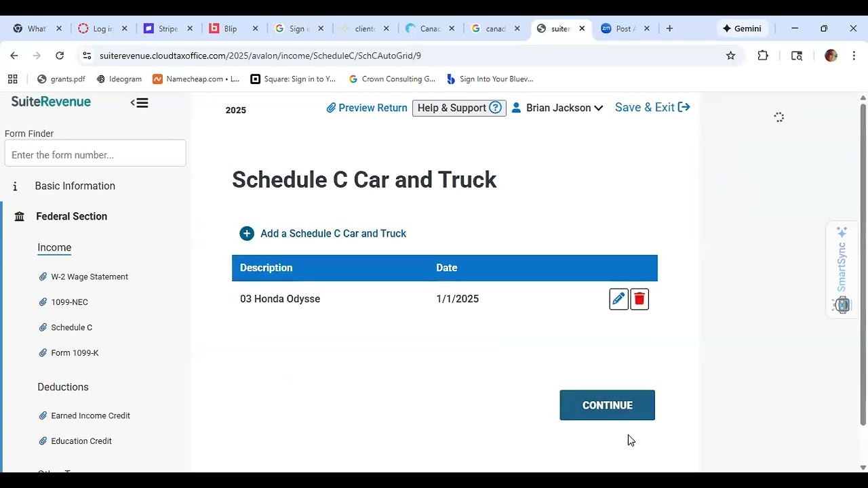868x488 pixels.
Task: Click the paperclip icon next to W-2 Wage Statement
Action: click(x=43, y=277)
